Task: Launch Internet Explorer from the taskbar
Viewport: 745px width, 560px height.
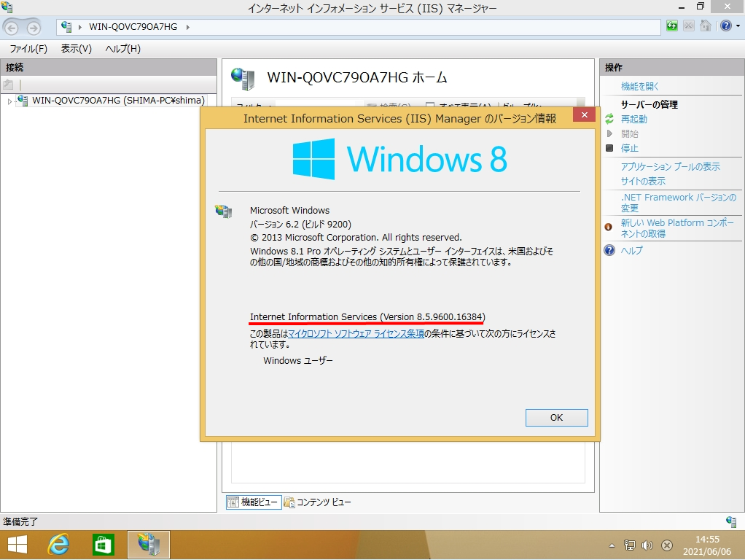Action: click(59, 545)
